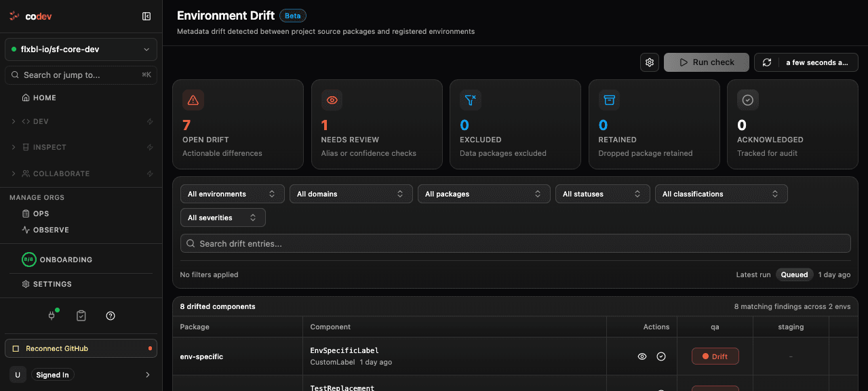Acknowledge EnvSpecificLabel with check icon
Image resolution: width=868 pixels, height=391 pixels.
pyautogui.click(x=661, y=356)
